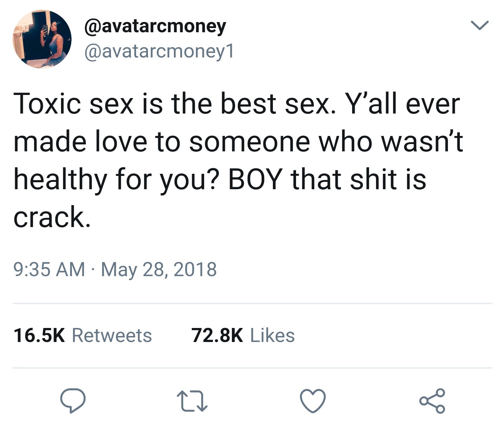Open the share icon options
504x431 pixels.
pos(432,401)
